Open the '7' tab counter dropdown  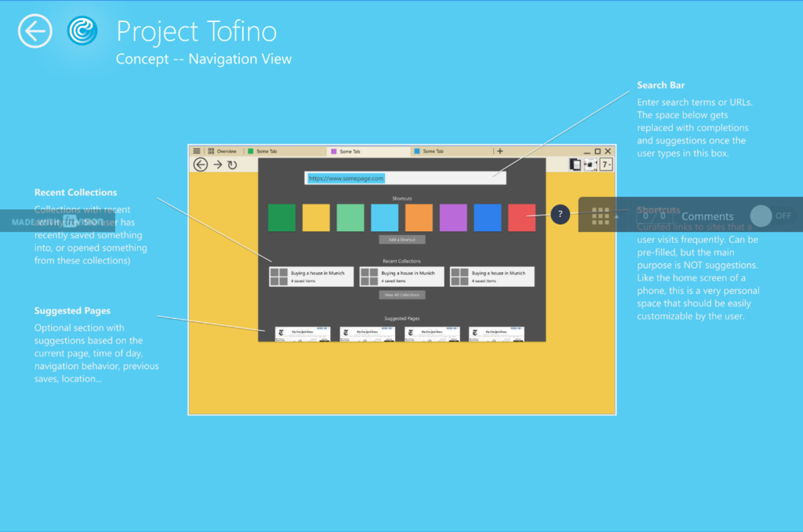pyautogui.click(x=606, y=165)
